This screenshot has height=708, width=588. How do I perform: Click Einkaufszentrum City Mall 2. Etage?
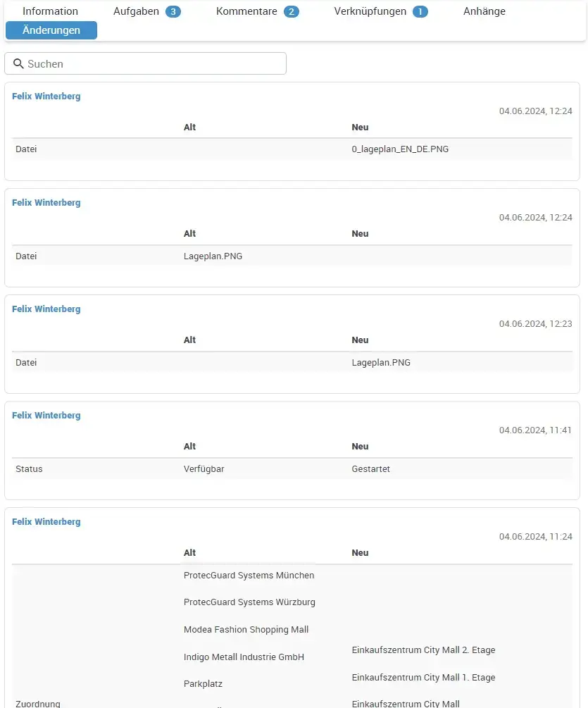[423, 650]
